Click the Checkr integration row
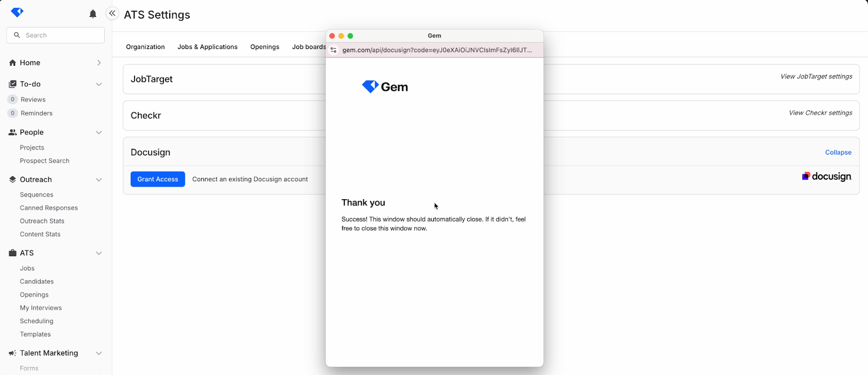The height and width of the screenshot is (375, 868). pyautogui.click(x=491, y=116)
